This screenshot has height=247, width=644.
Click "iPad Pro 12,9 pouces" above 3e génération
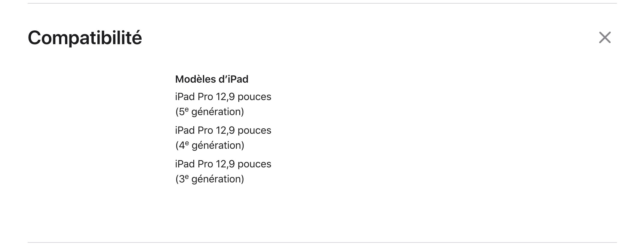[x=223, y=164]
